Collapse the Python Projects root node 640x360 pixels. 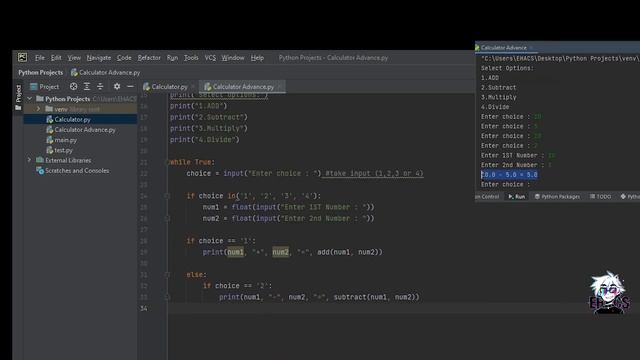(x=29, y=99)
